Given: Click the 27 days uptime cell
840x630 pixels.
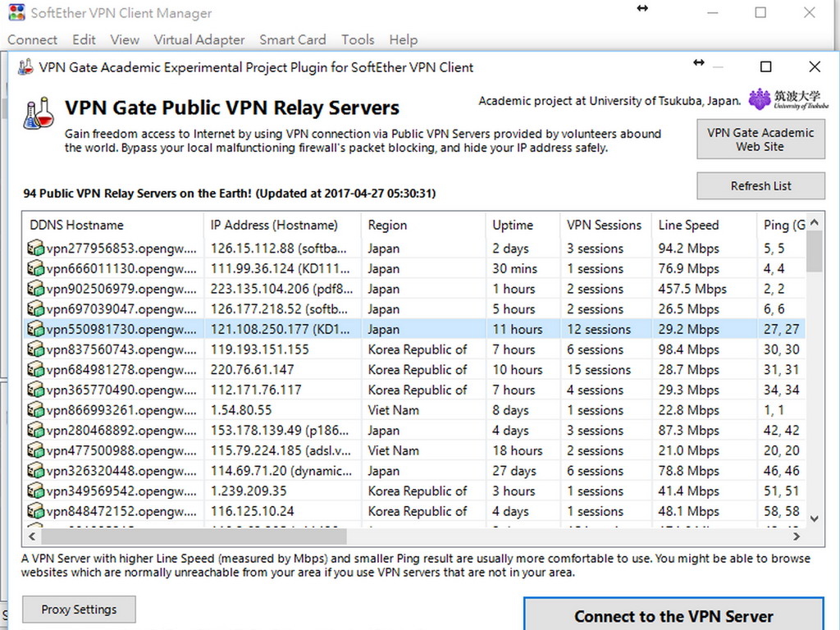Looking at the screenshot, I should tap(514, 471).
